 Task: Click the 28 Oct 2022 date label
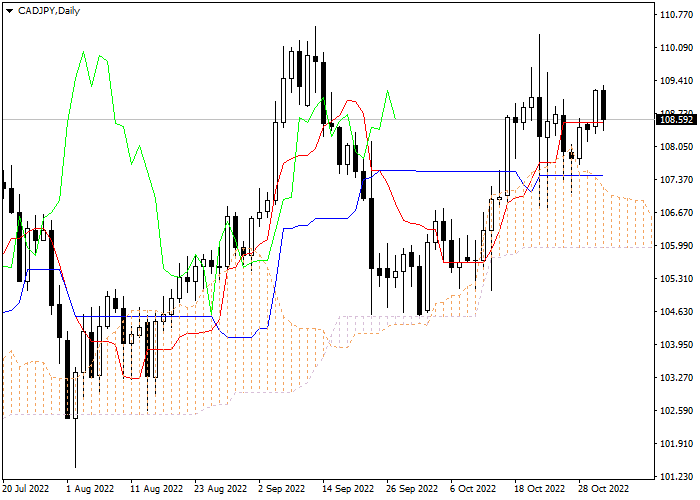[604, 489]
